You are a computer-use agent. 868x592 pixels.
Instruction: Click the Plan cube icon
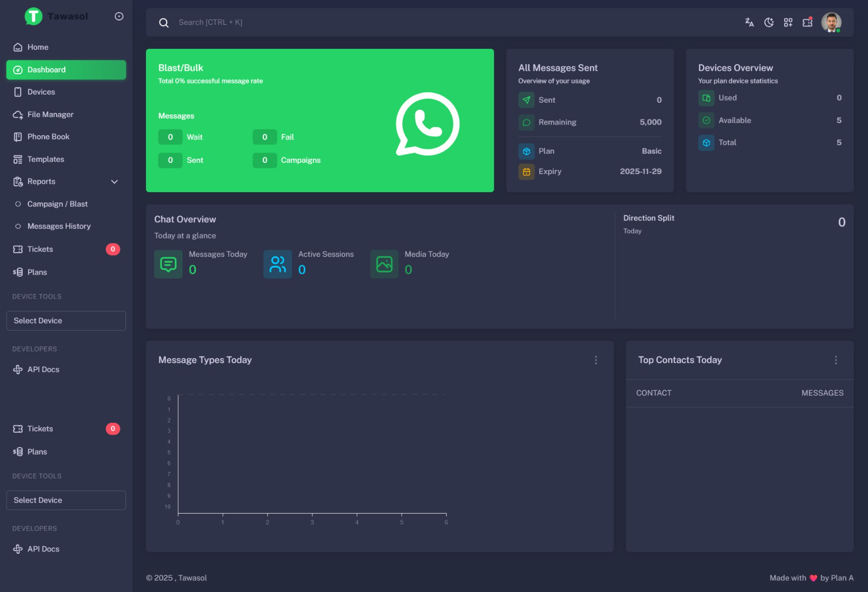pyautogui.click(x=526, y=151)
